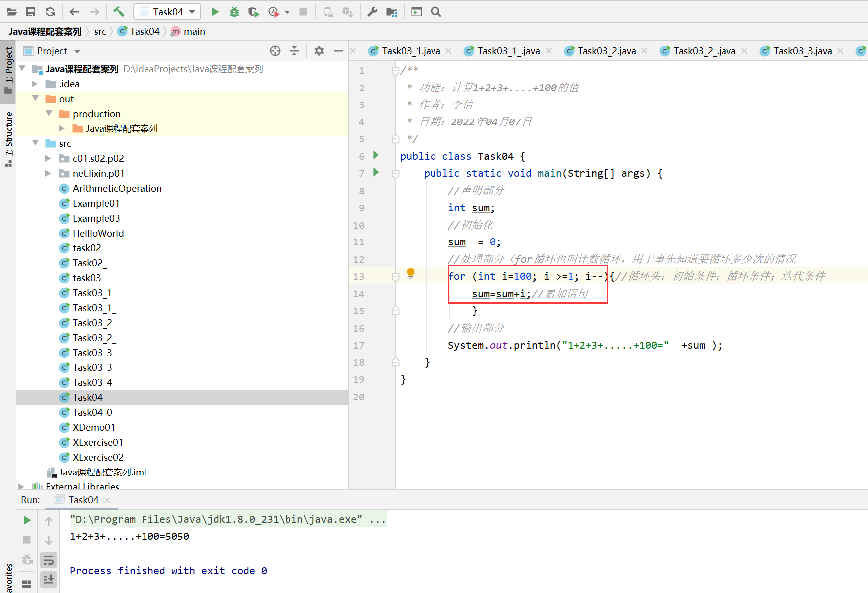
Task: Open Settings with the wrench icon
Action: coord(372,12)
